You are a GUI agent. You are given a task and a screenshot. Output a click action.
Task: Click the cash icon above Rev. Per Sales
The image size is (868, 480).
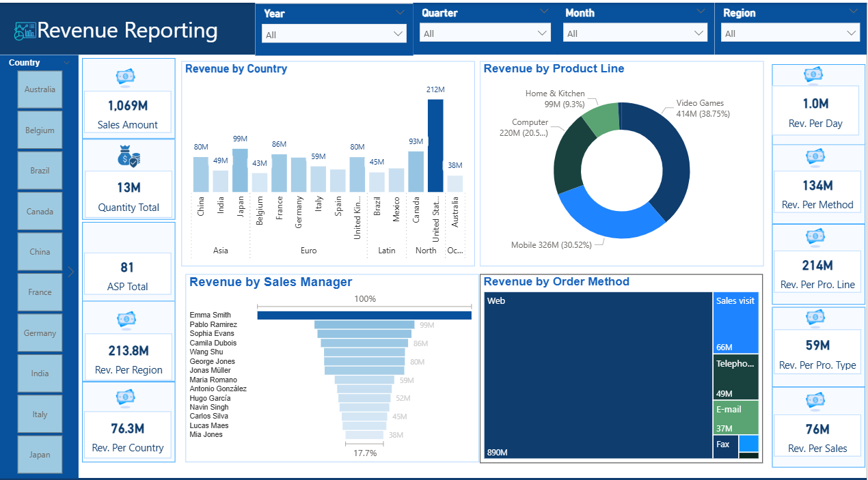815,401
